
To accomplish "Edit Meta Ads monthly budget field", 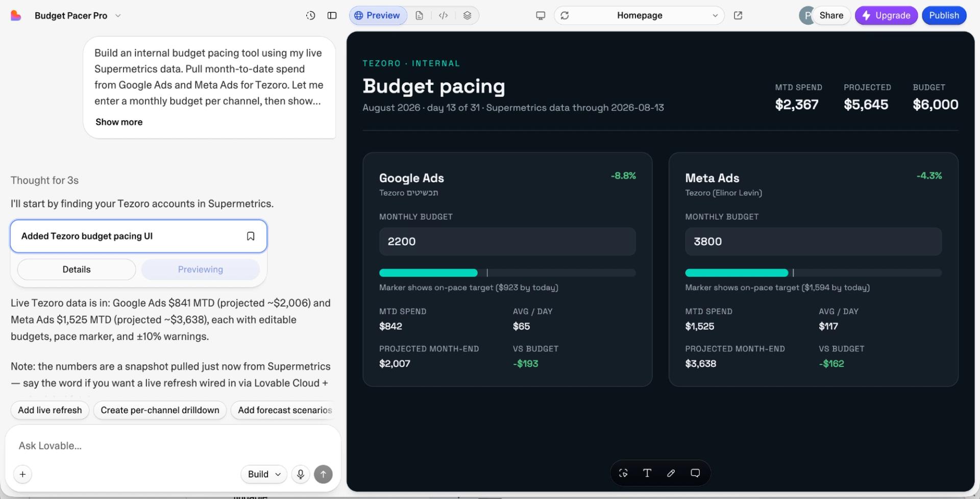I will (x=813, y=242).
